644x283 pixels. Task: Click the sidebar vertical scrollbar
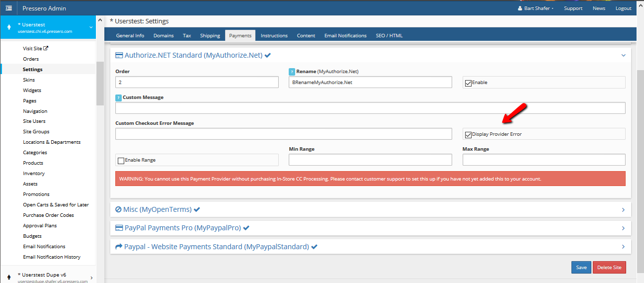pyautogui.click(x=100, y=84)
